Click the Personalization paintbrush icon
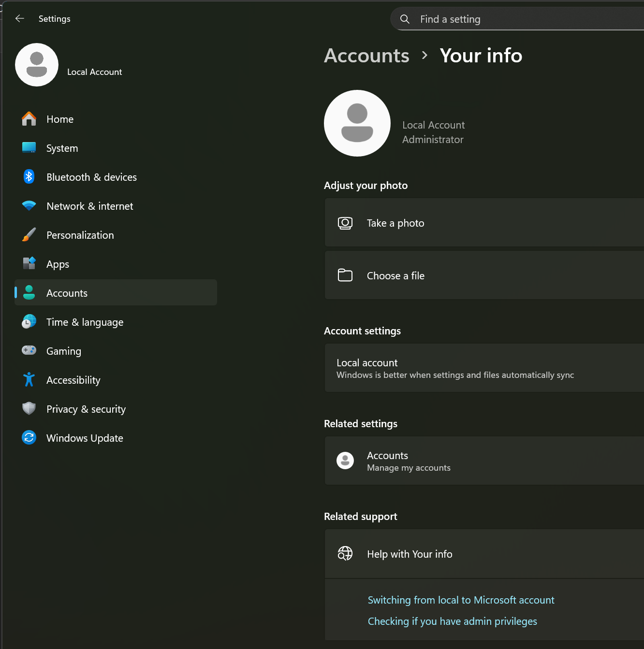Viewport: 644px width, 649px height. tap(29, 235)
